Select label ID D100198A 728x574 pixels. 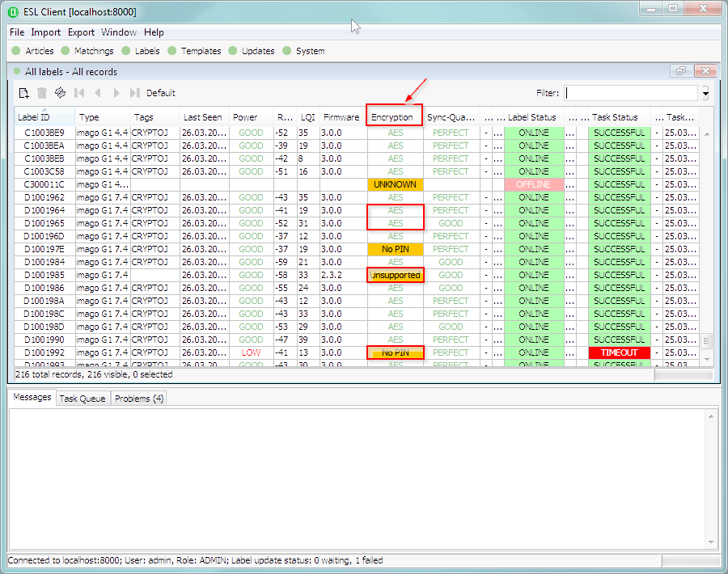coord(44,301)
